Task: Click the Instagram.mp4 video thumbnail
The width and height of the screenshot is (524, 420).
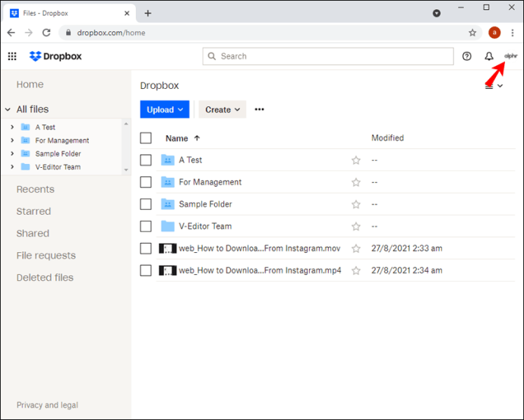Action: 167,270
